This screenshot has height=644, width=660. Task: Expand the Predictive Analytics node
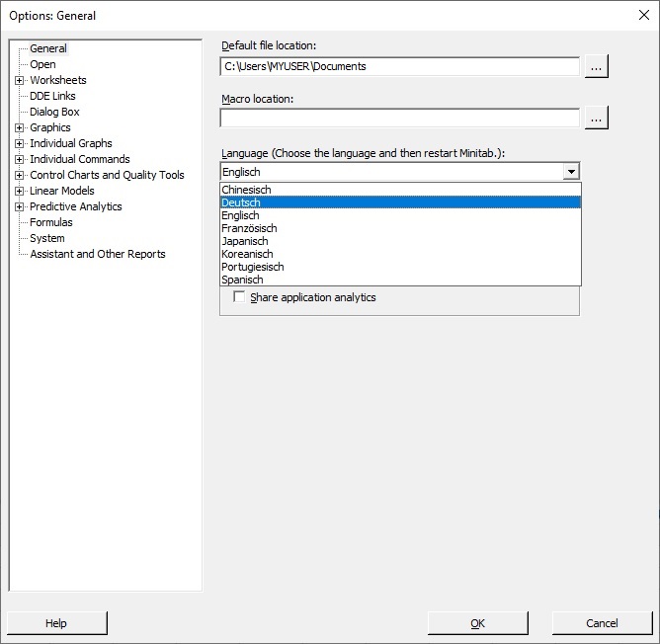tap(19, 206)
